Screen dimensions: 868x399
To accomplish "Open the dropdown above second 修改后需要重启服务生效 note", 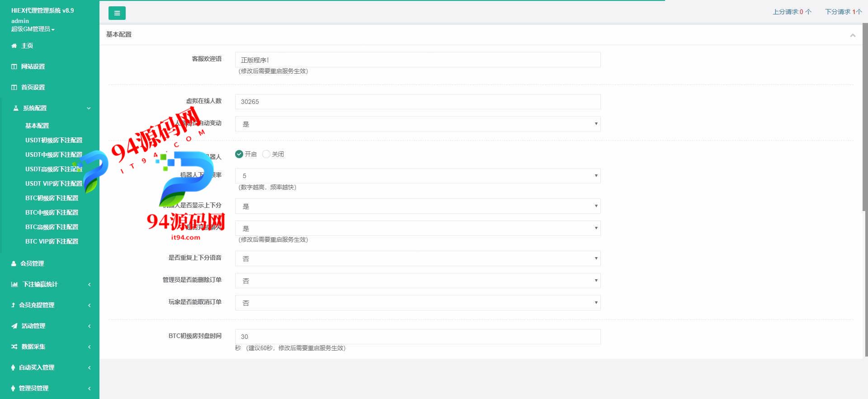I will pos(418,228).
